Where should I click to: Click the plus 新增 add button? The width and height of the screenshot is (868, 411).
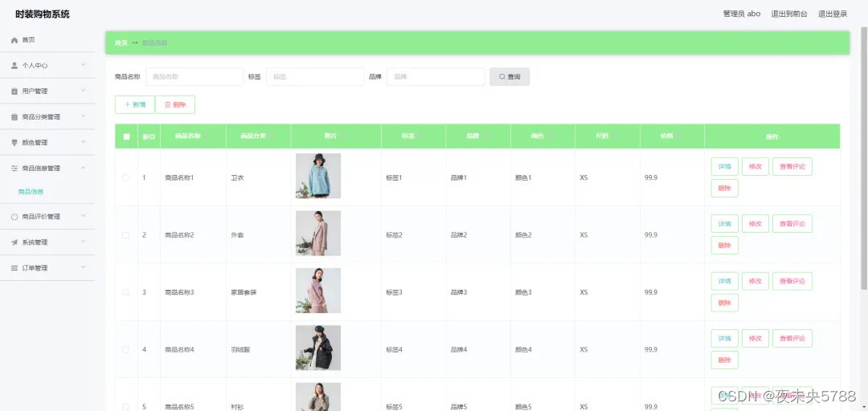pyautogui.click(x=135, y=104)
